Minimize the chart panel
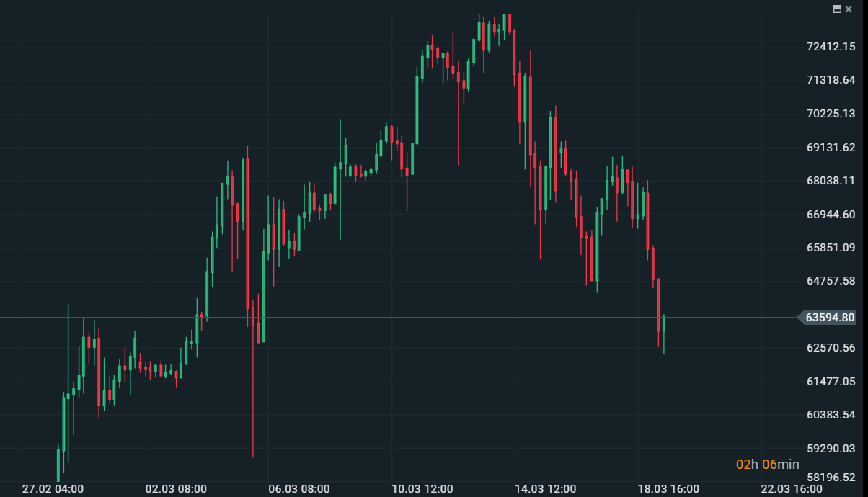868x497 pixels. click(837, 9)
